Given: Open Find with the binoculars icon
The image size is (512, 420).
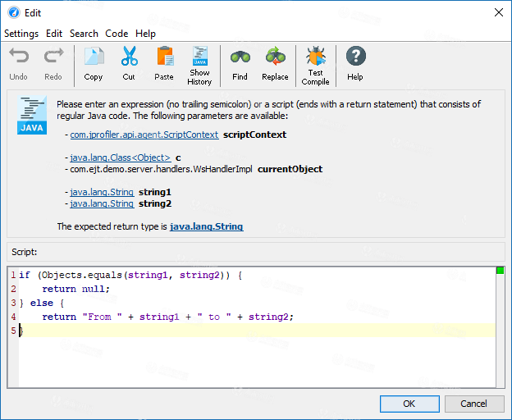Looking at the screenshot, I should coord(240,57).
